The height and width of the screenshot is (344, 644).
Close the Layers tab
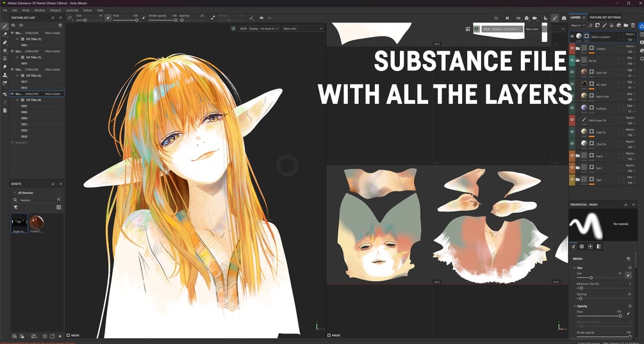click(584, 18)
